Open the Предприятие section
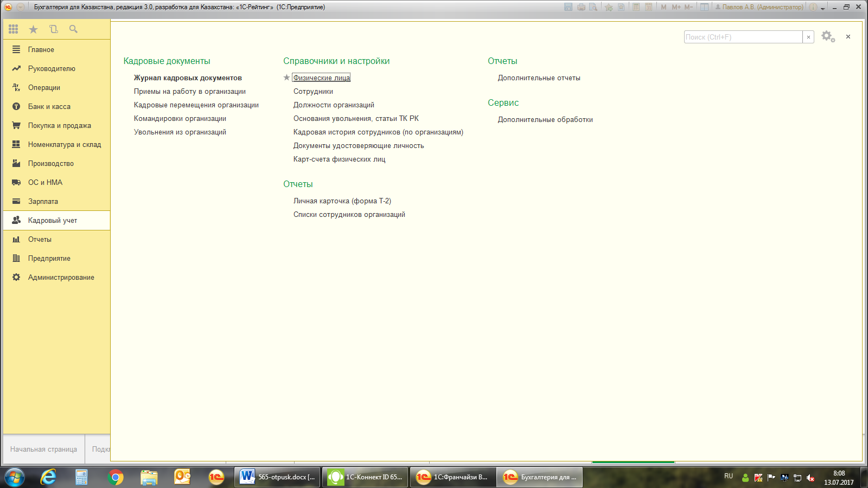This screenshot has width=868, height=488. pos(56,258)
